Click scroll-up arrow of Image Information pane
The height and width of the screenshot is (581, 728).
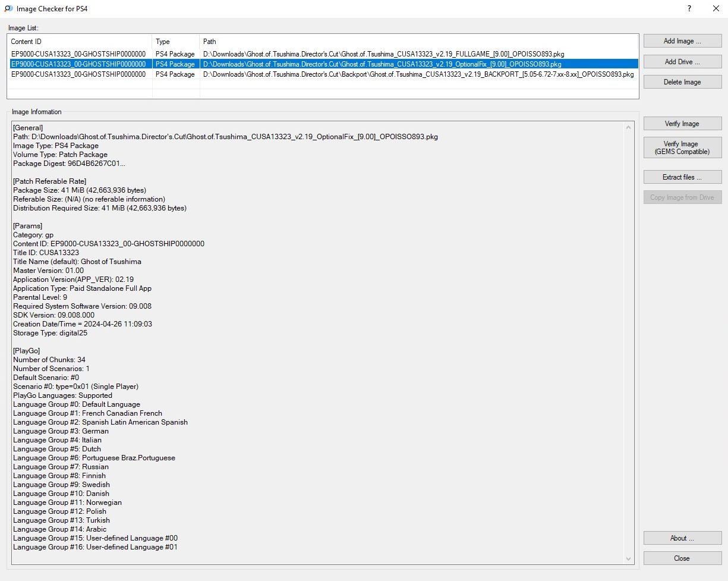tap(629, 127)
